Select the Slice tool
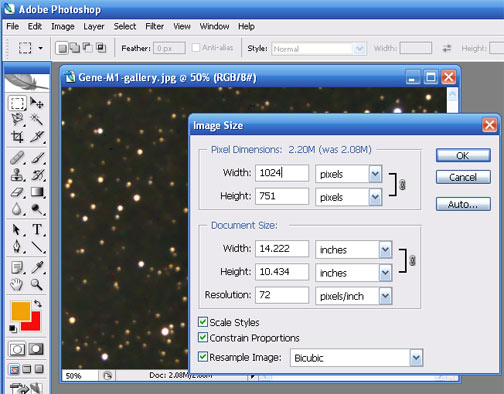Image resolution: width=504 pixels, height=394 pixels. click(x=37, y=136)
